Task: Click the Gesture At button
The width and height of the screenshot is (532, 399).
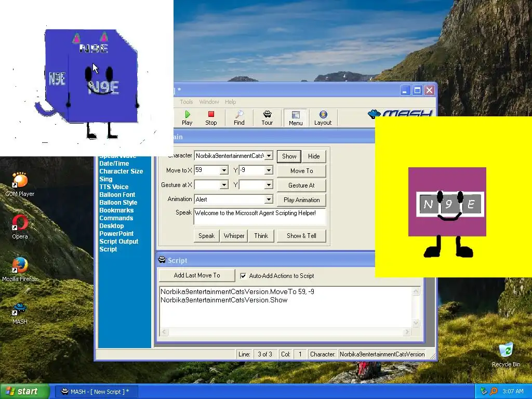Action: click(301, 185)
